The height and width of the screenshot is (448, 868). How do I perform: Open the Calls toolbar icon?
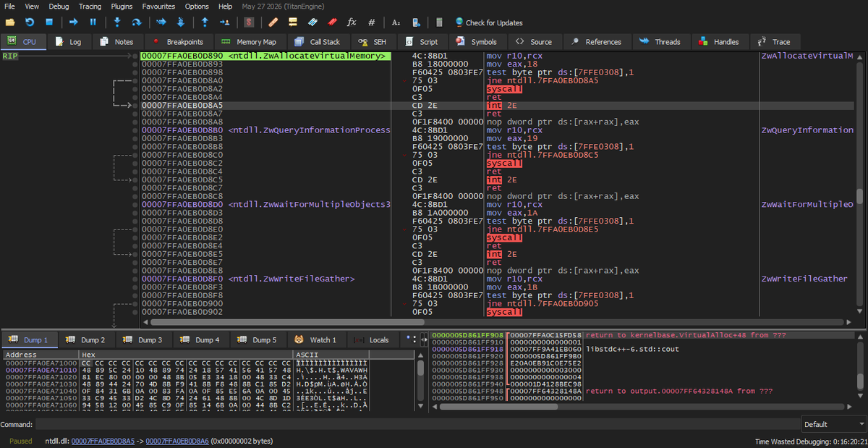click(416, 22)
